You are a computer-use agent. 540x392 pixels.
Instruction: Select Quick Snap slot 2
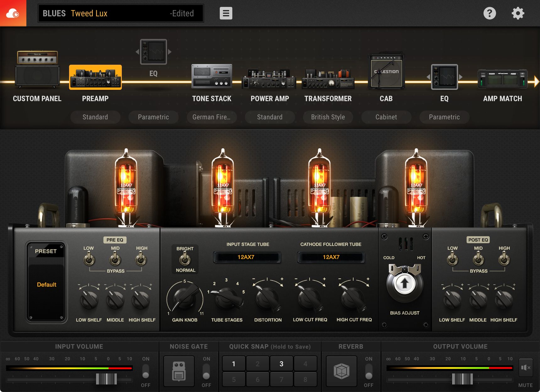[x=257, y=364]
